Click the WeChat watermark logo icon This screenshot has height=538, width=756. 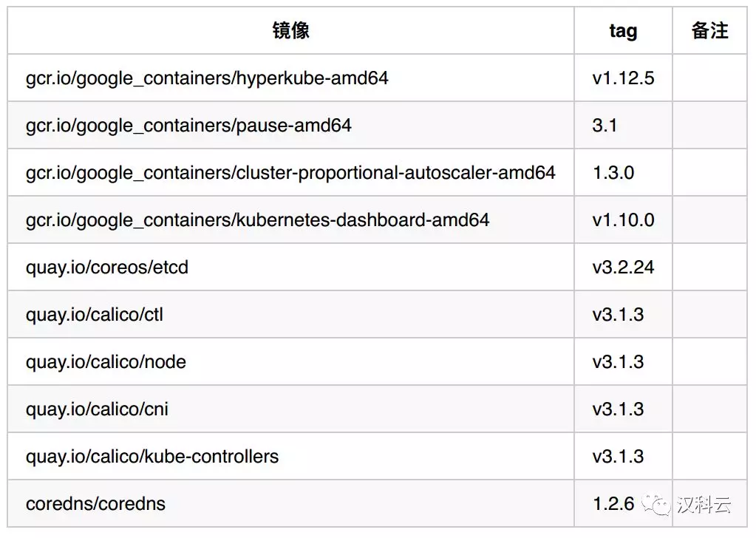tap(656, 505)
